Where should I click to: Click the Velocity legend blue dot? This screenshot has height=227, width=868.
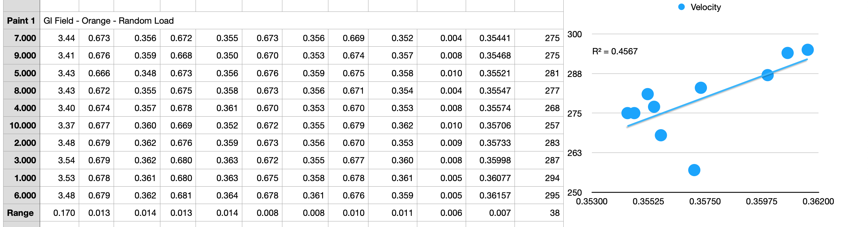(682, 7)
